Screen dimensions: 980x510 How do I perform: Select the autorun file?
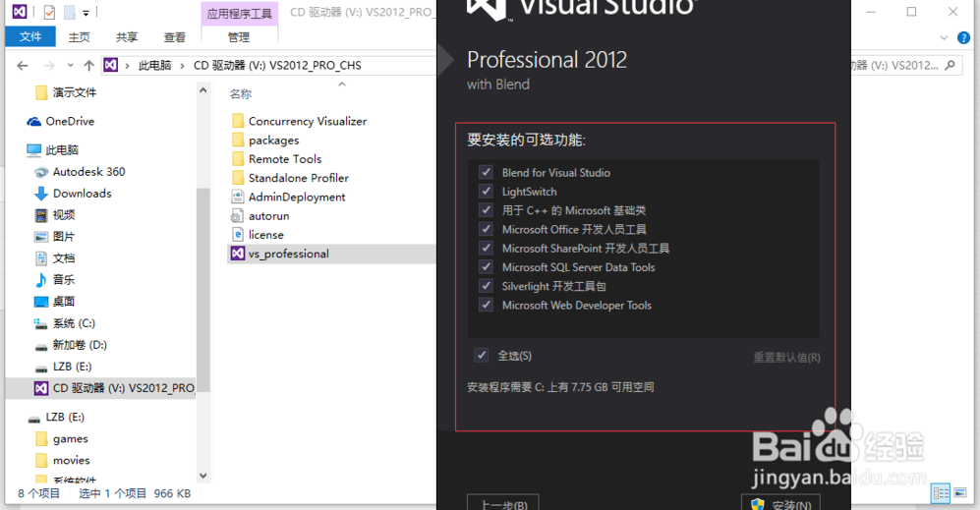click(268, 216)
